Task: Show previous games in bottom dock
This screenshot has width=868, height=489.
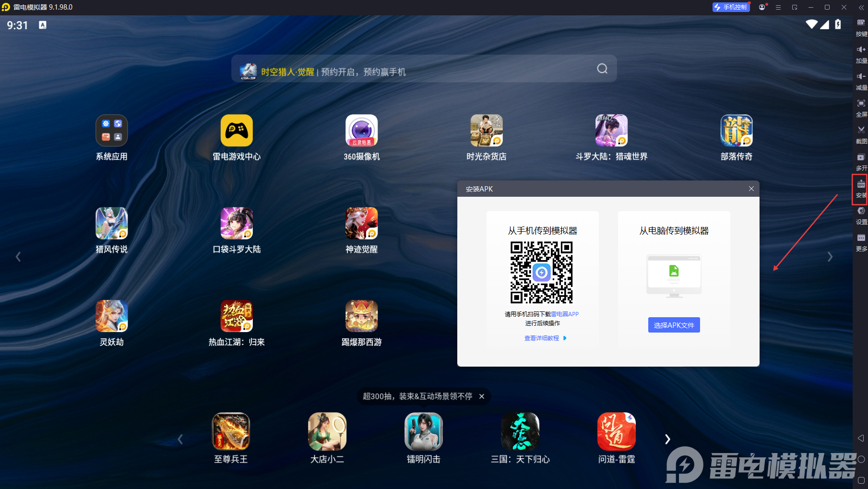Action: click(180, 439)
